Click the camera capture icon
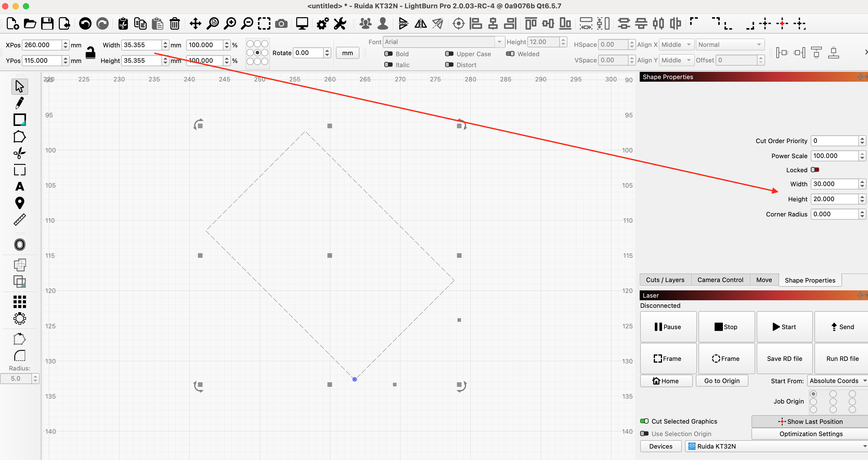The width and height of the screenshot is (868, 460). 281,24
